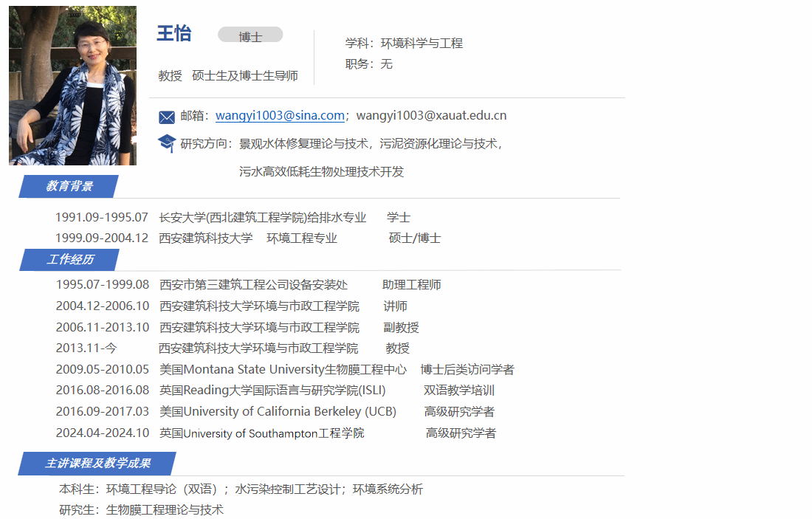Select the 教育背景 section header

point(69,186)
